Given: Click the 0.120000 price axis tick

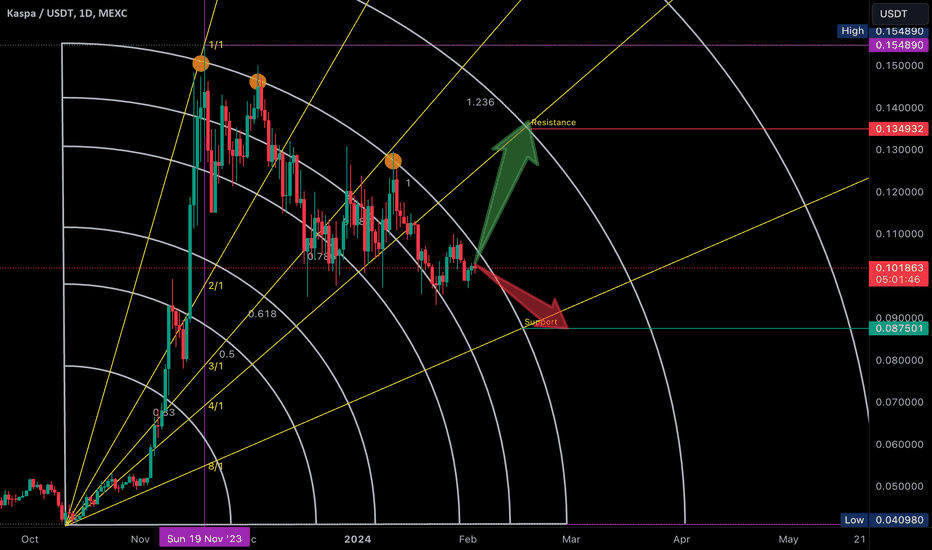Looking at the screenshot, I should pyautogui.click(x=899, y=192).
